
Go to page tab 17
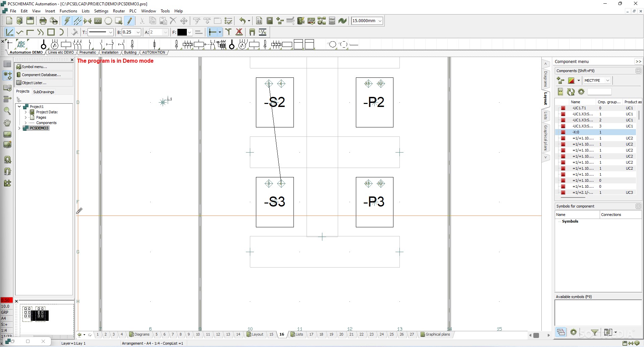(311, 334)
